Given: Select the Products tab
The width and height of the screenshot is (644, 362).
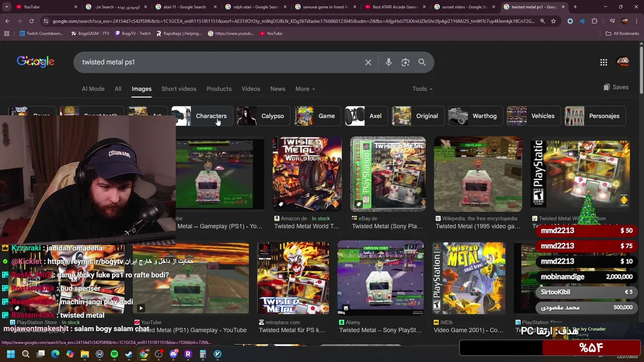Looking at the screenshot, I should [219, 89].
